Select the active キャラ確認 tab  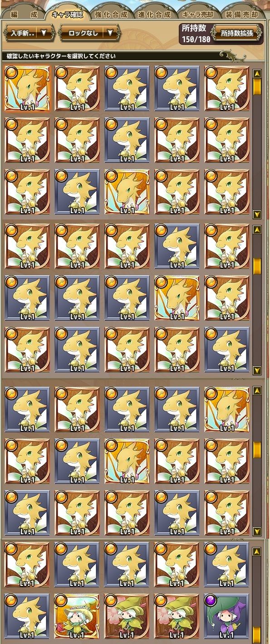click(67, 14)
